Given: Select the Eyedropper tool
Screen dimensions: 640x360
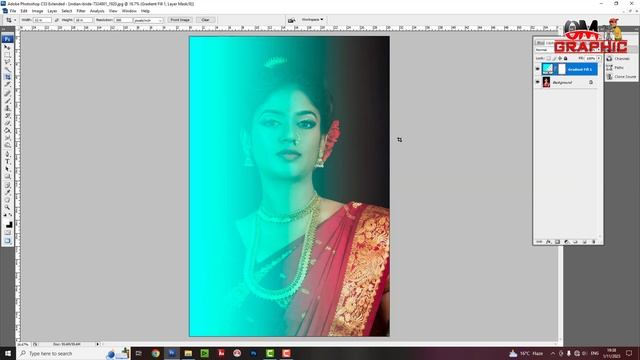Looking at the screenshot, I should coord(7,193).
